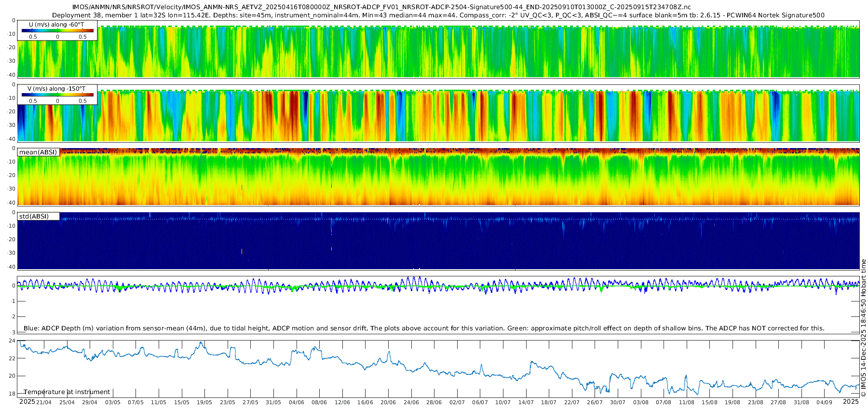Click the V velocity colorbar legend
The height and width of the screenshot is (410, 868).
(57, 95)
